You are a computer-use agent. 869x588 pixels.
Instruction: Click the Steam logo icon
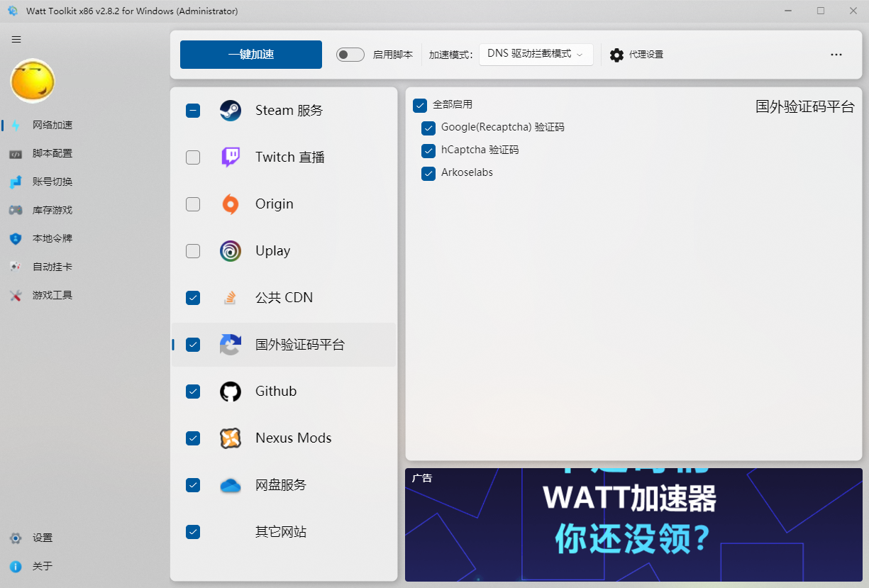pyautogui.click(x=231, y=111)
